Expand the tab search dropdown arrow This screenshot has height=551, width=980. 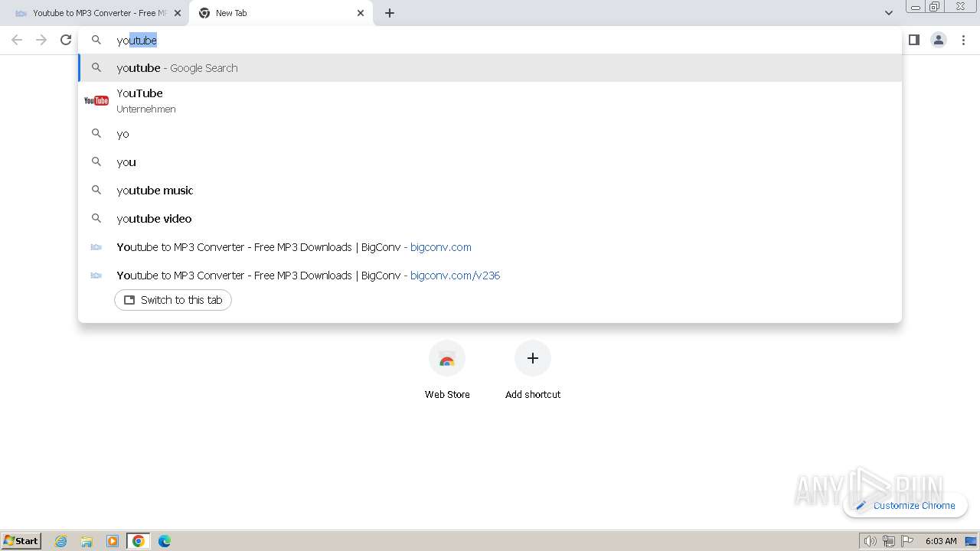coord(889,13)
